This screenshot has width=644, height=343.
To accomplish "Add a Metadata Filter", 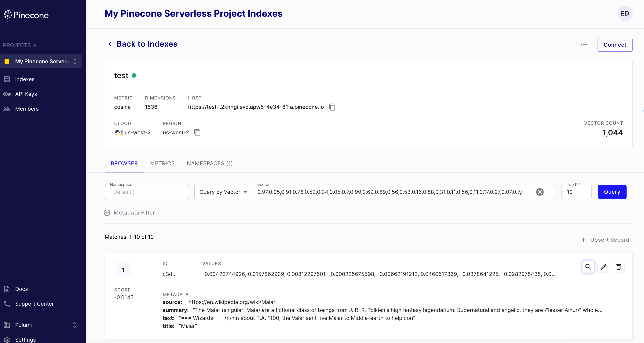I will click(x=130, y=213).
